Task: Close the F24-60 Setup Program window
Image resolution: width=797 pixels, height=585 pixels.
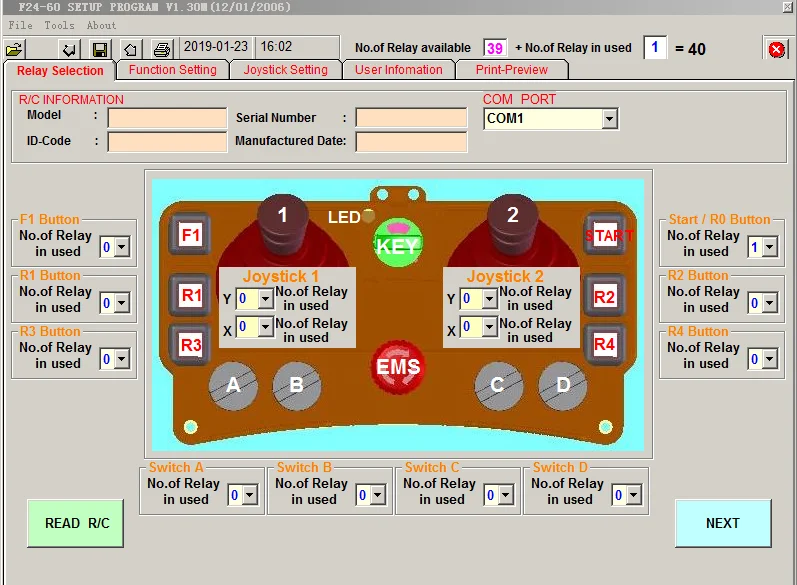Action: pos(787,7)
